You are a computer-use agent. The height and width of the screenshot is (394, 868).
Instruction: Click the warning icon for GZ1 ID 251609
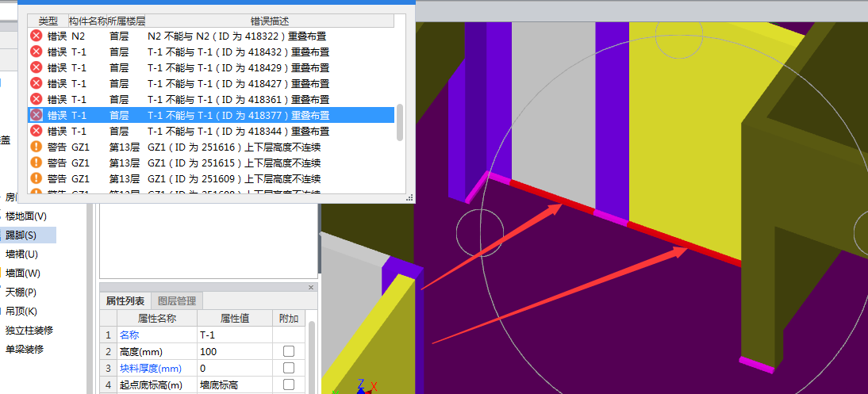[x=36, y=178]
